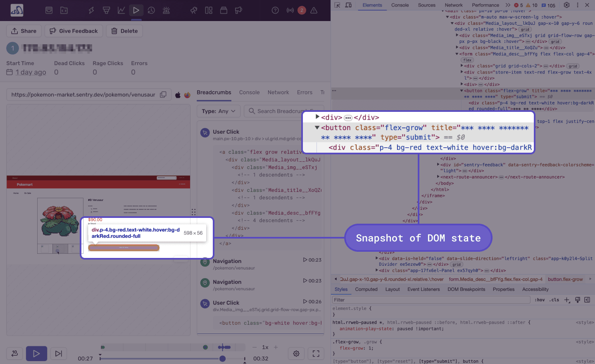The image size is (595, 364).
Task: Open the Type: Any breadcrumb filter dropdown
Action: pos(218,111)
